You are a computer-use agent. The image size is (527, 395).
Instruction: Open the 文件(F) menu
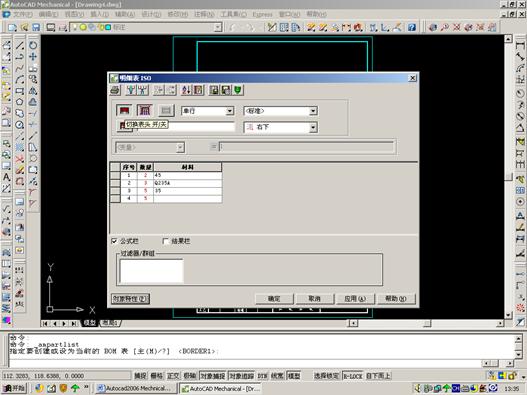(22, 14)
